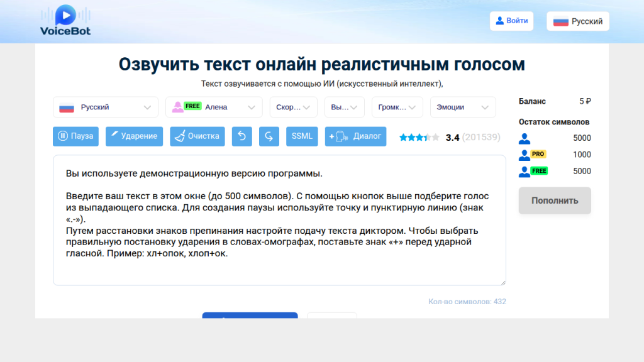This screenshot has height=362, width=644.
Task: Undo the last edit with the left arrow
Action: coord(242,136)
